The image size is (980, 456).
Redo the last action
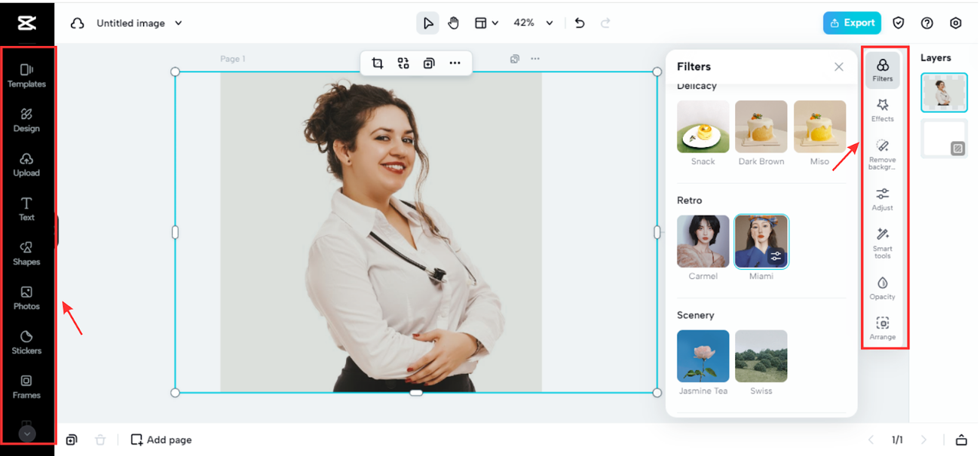[x=606, y=23]
